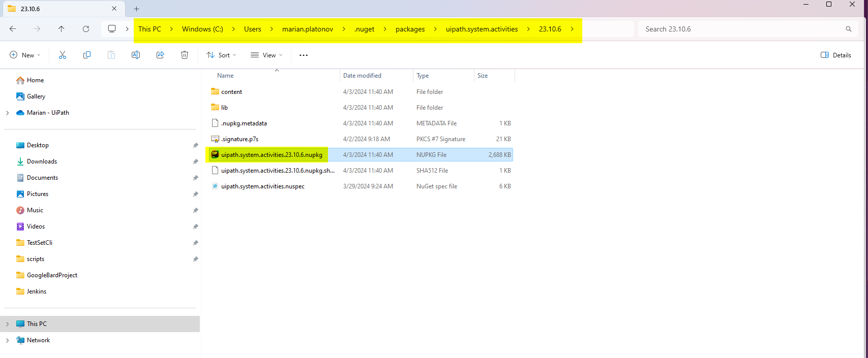Open the View dropdown

pos(266,55)
